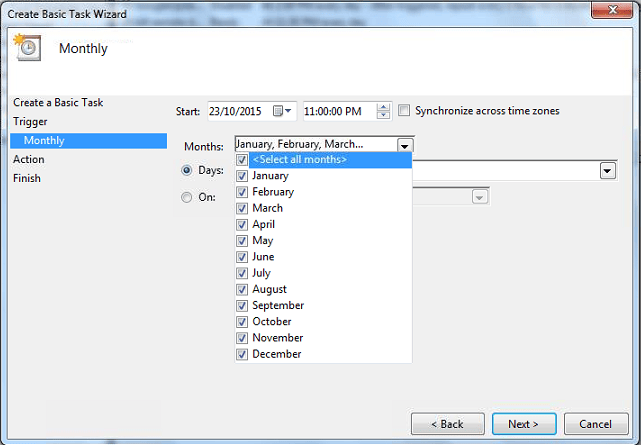Go to the Action step
Viewport: 641px width, 445px height.
(x=29, y=159)
